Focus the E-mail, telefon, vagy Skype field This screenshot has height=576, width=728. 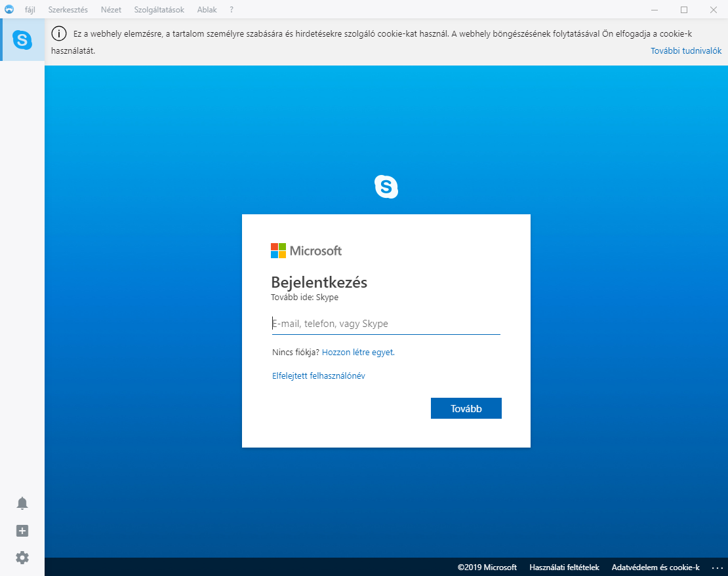tap(386, 324)
